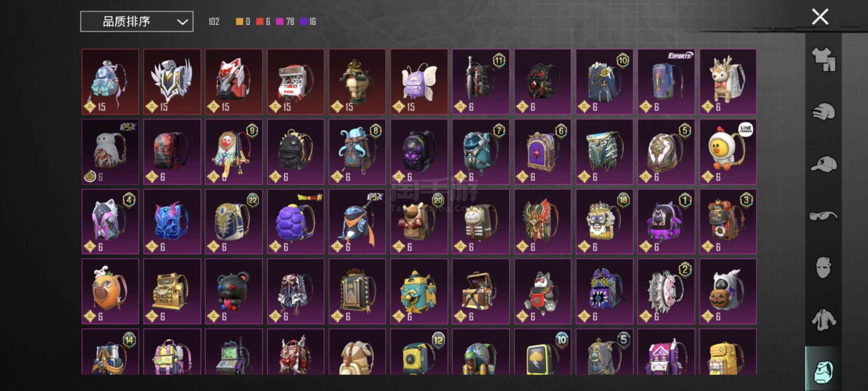Select the jacket category icon
Screen dimensions: 868x391
pyautogui.click(x=823, y=319)
